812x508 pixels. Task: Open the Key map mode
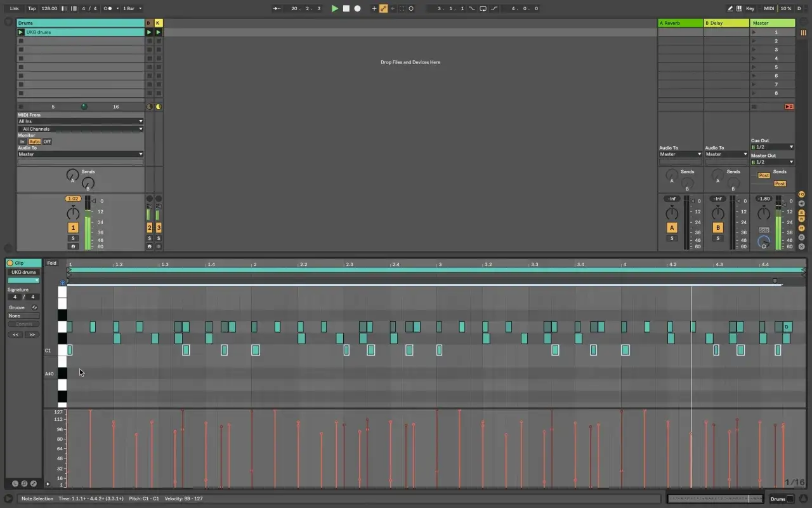point(750,8)
